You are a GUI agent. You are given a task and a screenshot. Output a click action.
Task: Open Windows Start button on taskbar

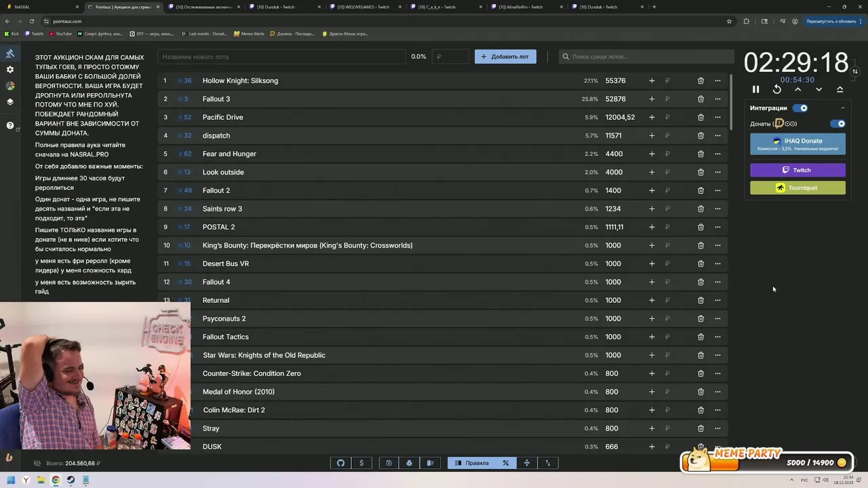[x=9, y=480]
